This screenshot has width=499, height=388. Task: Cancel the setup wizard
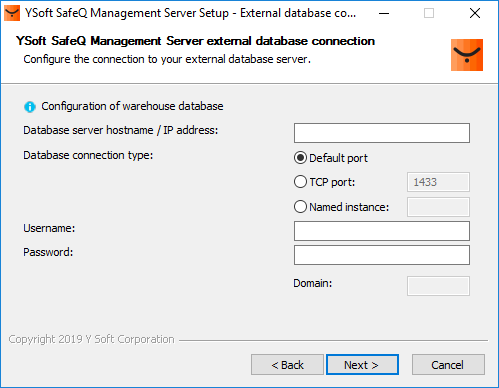pos(448,364)
